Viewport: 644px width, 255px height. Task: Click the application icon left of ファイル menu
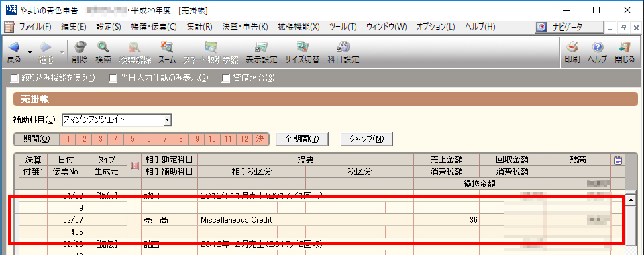9,27
